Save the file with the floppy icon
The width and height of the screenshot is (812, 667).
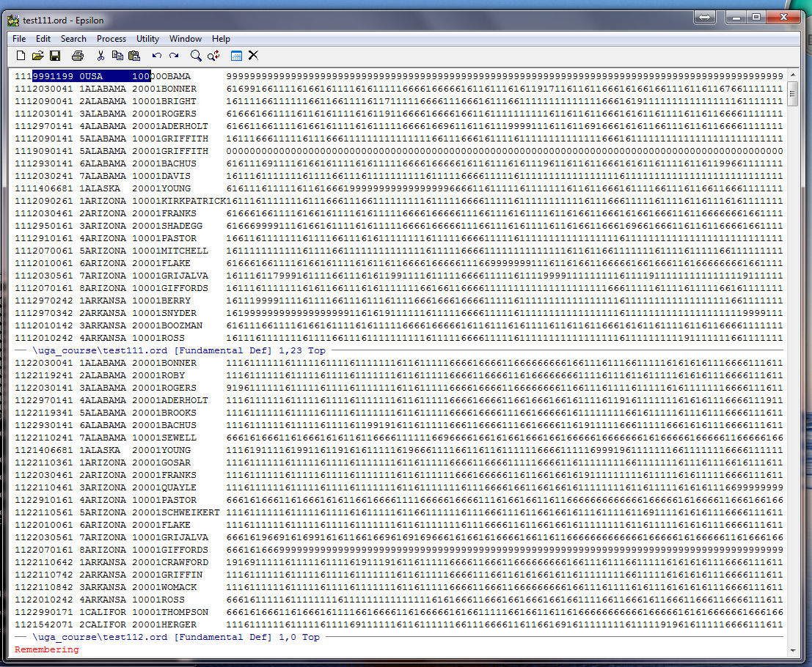pos(55,56)
